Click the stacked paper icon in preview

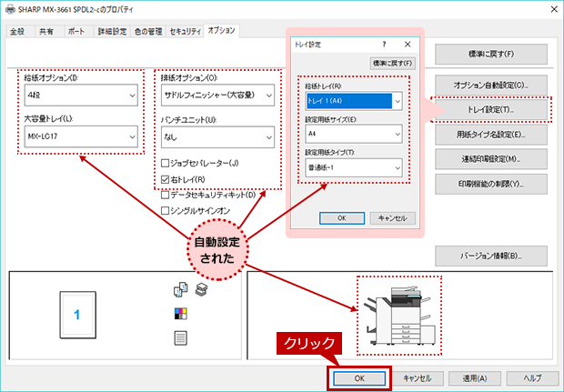pos(201,289)
